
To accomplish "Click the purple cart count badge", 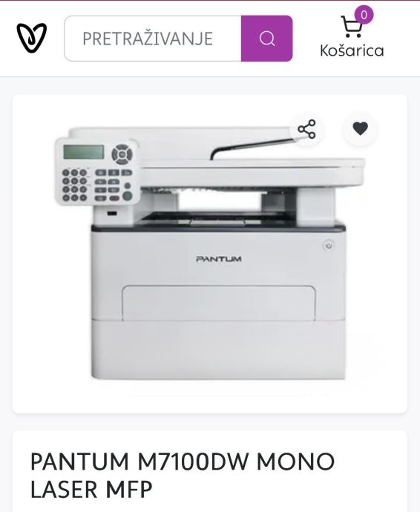I will pyautogui.click(x=364, y=15).
